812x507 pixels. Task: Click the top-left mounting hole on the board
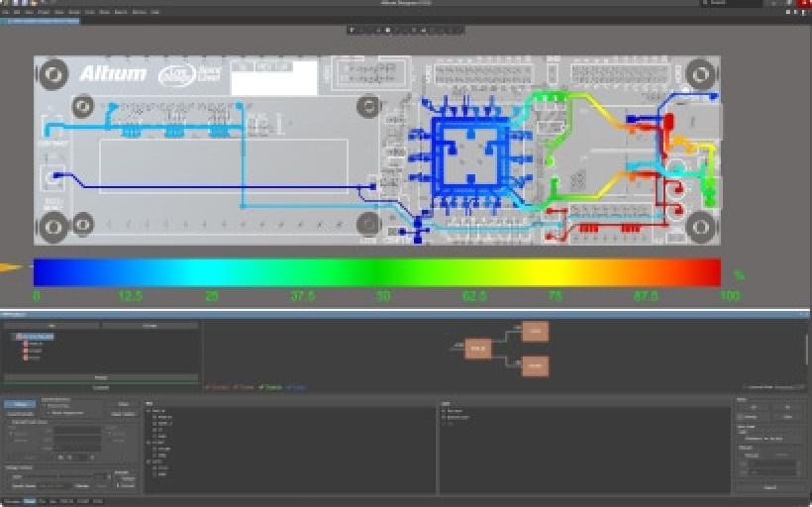51,72
